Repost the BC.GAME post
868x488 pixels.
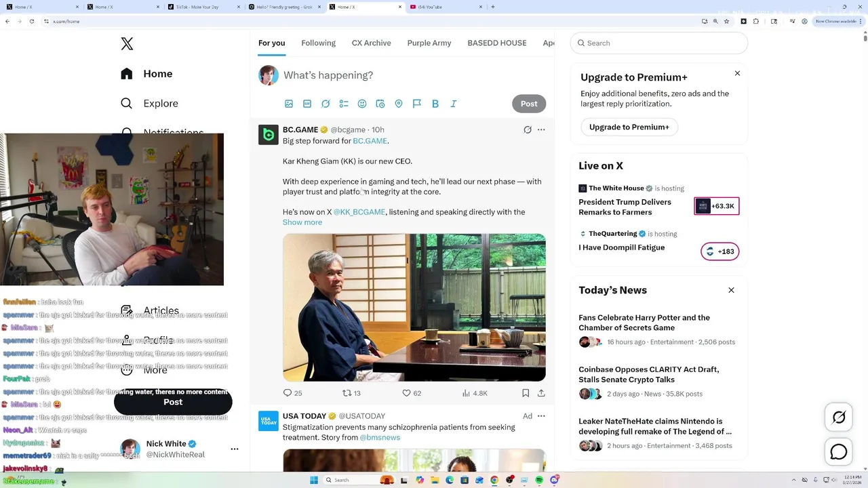(x=351, y=393)
